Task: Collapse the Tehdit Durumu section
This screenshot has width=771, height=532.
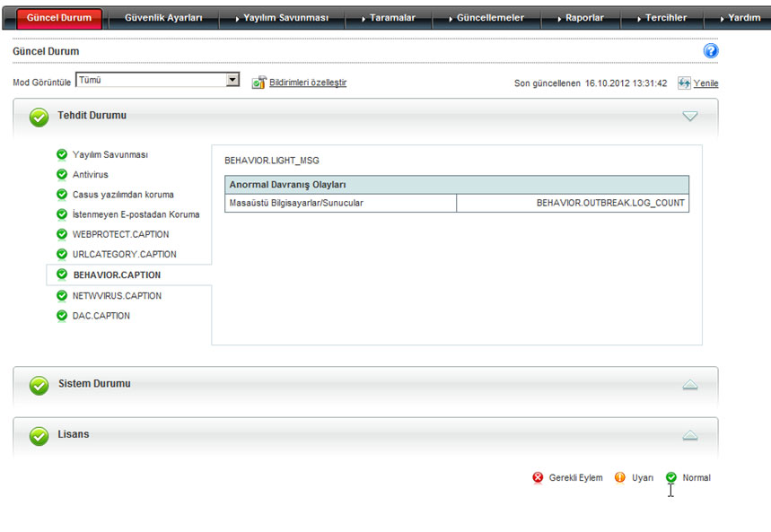Action: point(689,116)
